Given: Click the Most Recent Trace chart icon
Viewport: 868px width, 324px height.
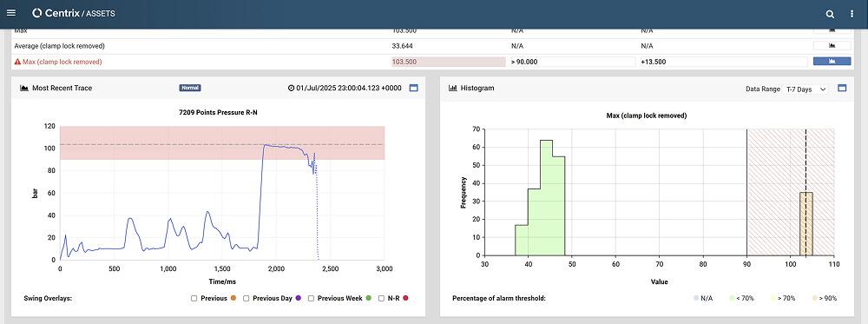Looking at the screenshot, I should tap(24, 88).
